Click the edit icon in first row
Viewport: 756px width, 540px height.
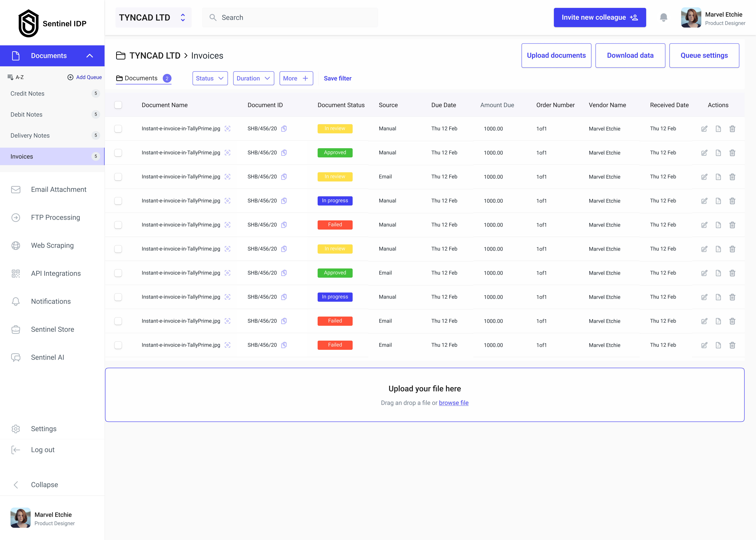pyautogui.click(x=704, y=129)
